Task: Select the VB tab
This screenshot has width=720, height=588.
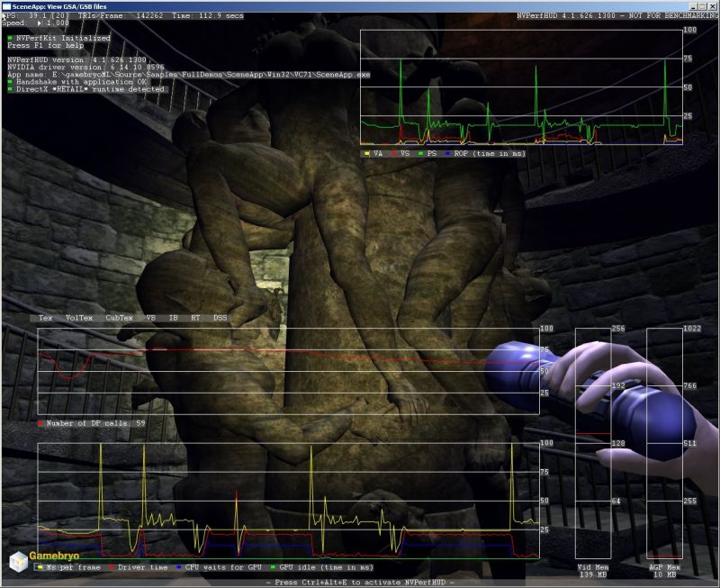Action: click(150, 318)
